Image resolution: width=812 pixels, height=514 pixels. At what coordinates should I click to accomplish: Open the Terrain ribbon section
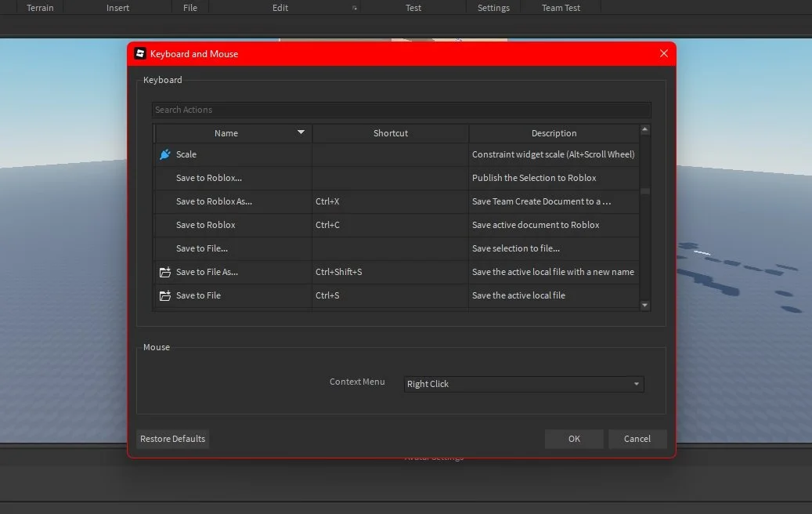pyautogui.click(x=40, y=8)
